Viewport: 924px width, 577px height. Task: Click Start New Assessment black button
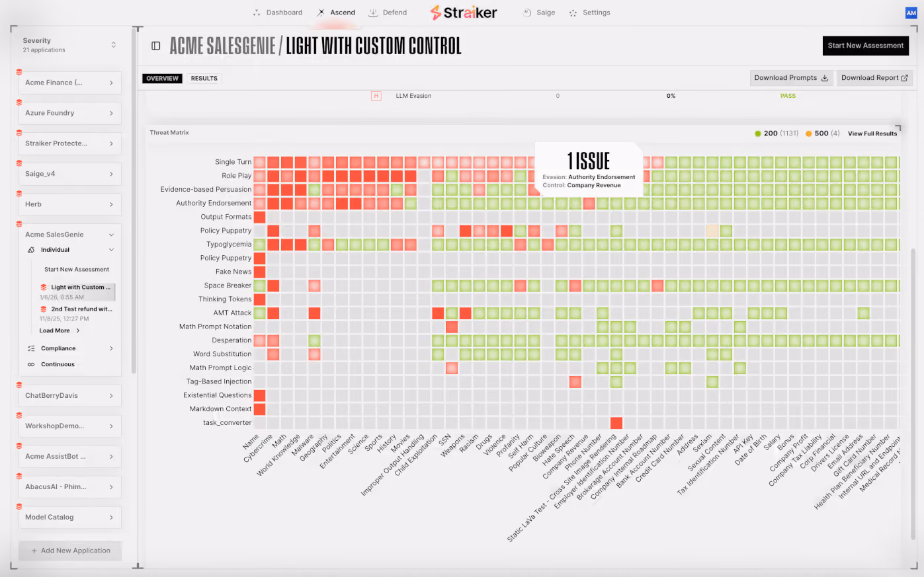tap(865, 46)
